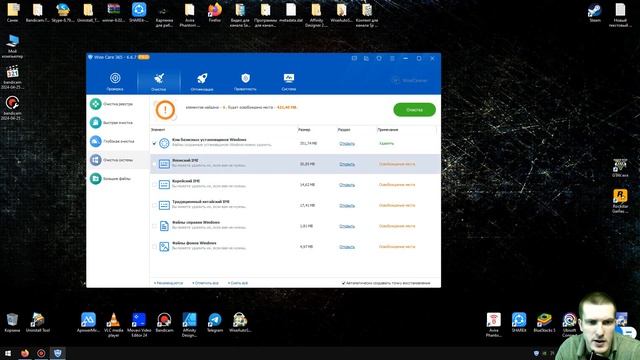Click the Windows Start button
640x360 pixels.
(x=8, y=353)
